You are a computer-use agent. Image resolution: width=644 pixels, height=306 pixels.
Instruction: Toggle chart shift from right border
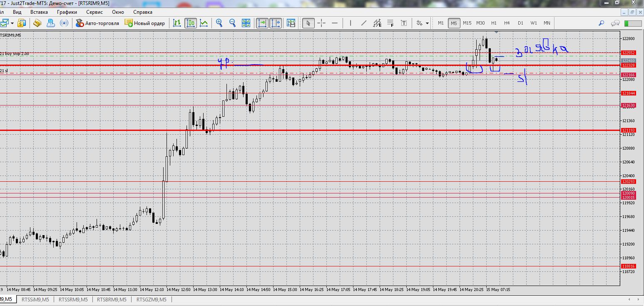(x=276, y=23)
